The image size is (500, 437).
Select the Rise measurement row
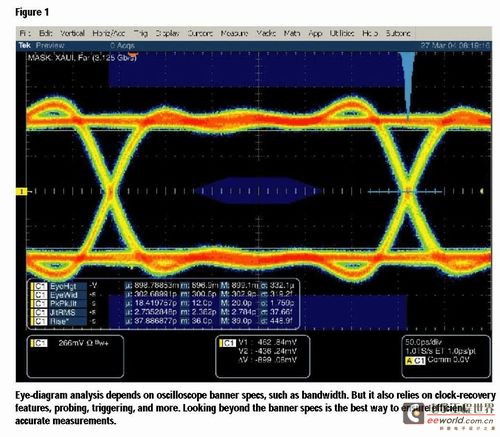[x=163, y=321]
